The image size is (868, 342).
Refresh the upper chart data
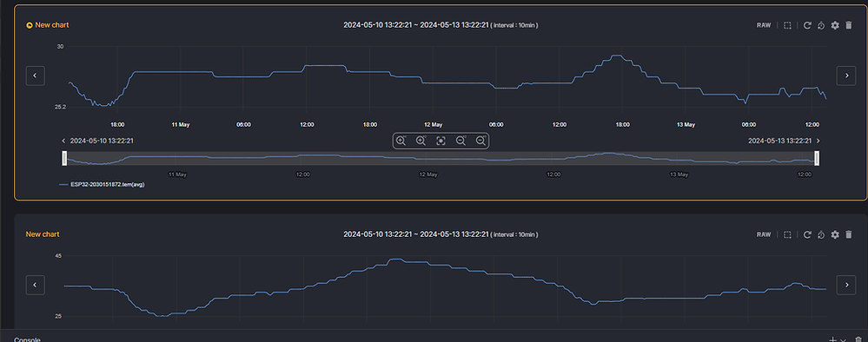(x=807, y=25)
